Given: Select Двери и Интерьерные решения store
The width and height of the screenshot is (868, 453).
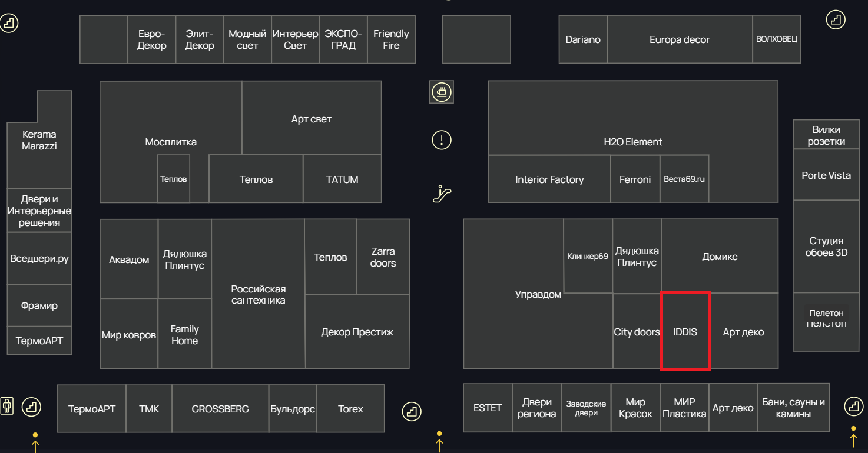Looking at the screenshot, I should click(39, 211).
